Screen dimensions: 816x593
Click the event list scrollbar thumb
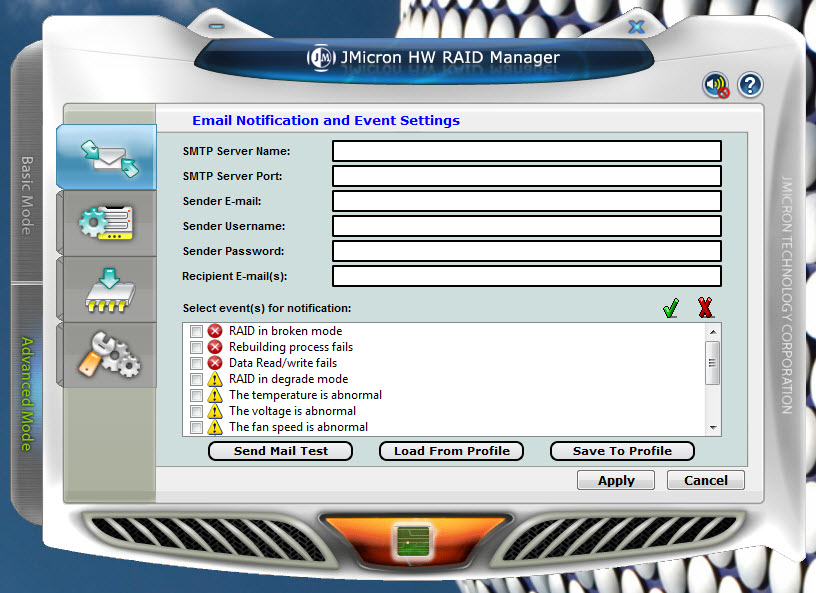(713, 363)
